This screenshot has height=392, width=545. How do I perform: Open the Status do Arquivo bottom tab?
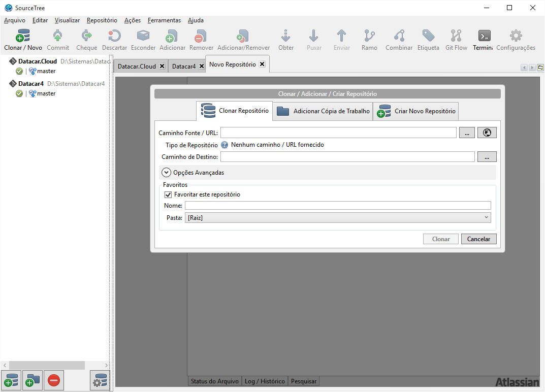click(214, 381)
